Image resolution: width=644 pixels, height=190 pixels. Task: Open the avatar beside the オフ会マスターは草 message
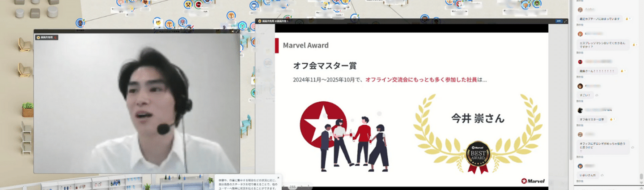(580, 110)
